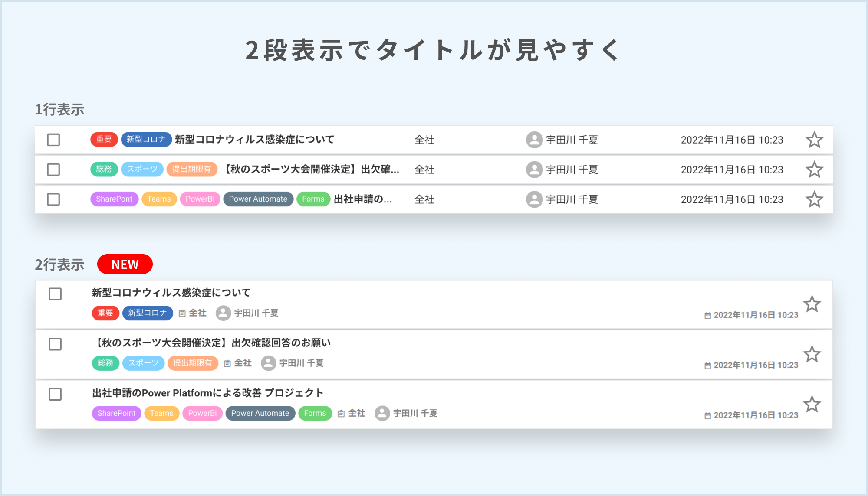Click the SharePont tag in the 1行表示 list

click(114, 199)
